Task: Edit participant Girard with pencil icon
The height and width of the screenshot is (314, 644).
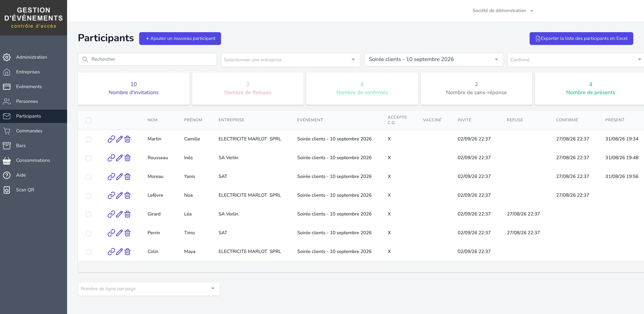Action: click(119, 214)
